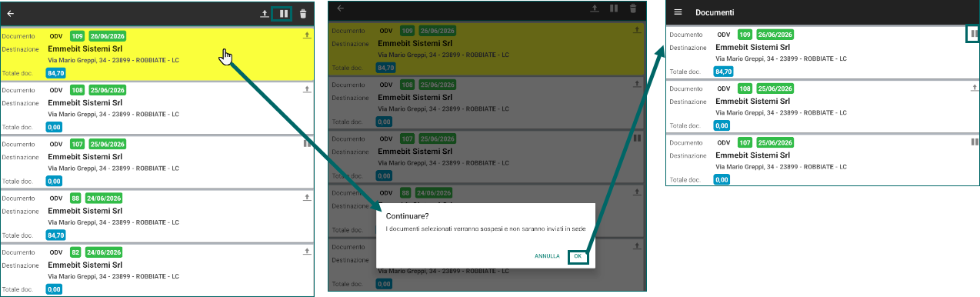Click the upload icon in left panel toolbar
Viewport: 980px width, 297px height.
[265, 13]
